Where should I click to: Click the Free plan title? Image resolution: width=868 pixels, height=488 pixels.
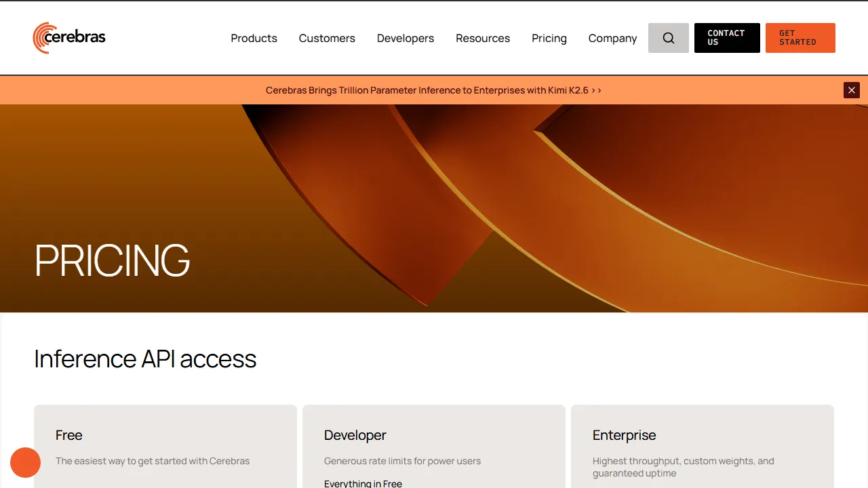pyautogui.click(x=68, y=435)
